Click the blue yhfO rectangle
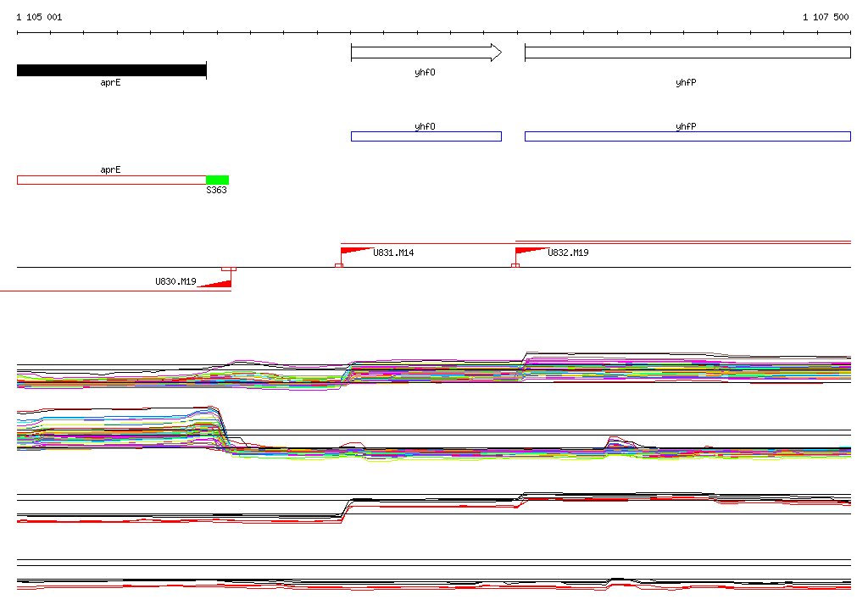 426,136
